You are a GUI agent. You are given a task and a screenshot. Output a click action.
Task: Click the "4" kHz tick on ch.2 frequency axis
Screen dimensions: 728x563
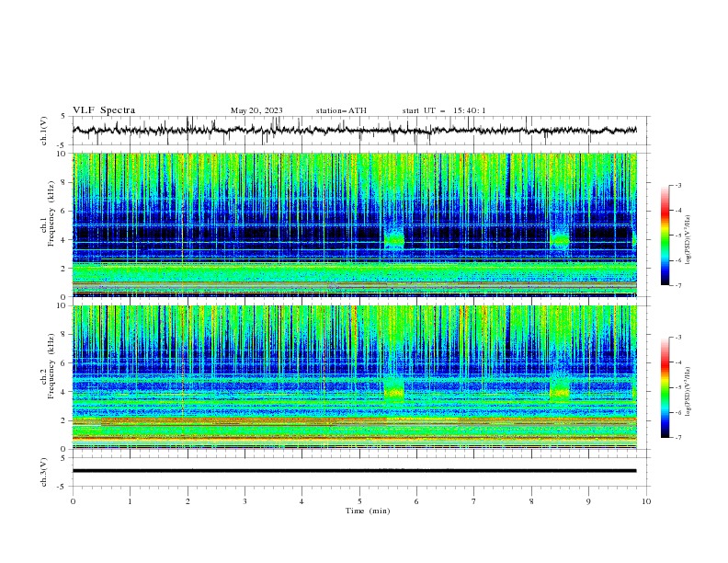point(64,392)
